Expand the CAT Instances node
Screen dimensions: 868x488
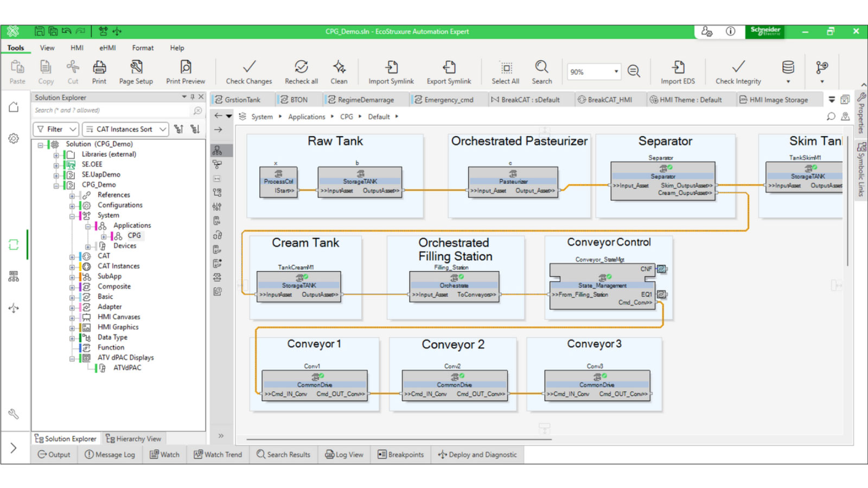coord(72,267)
